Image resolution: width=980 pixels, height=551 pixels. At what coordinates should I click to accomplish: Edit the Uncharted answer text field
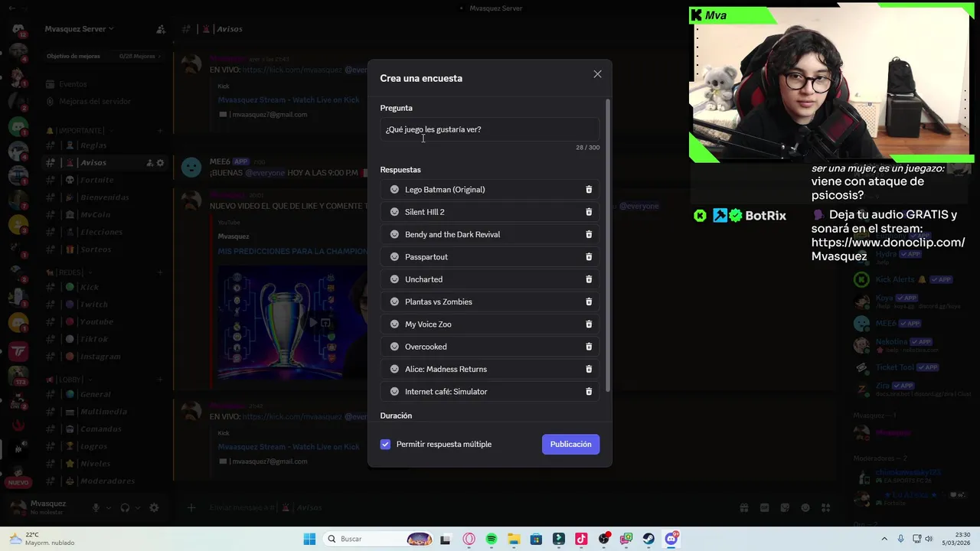point(490,279)
